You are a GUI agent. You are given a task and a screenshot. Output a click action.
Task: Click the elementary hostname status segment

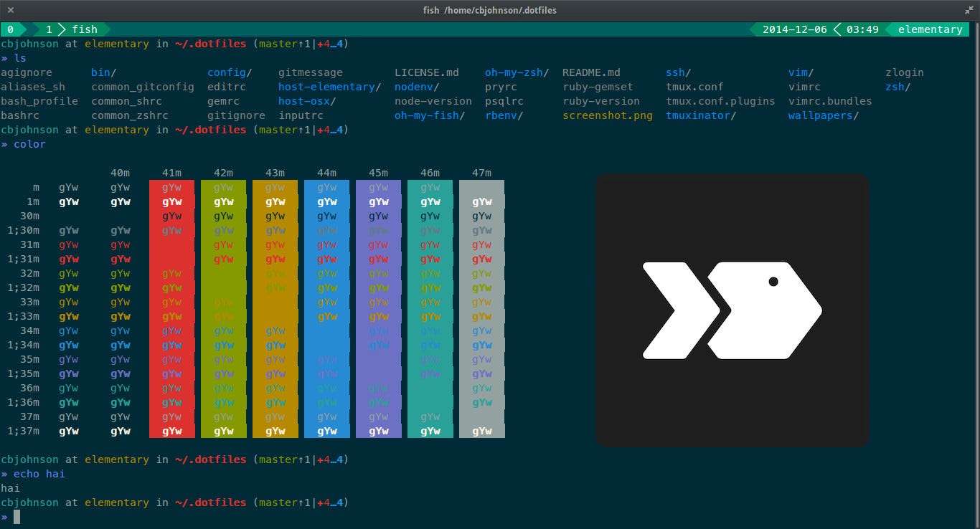click(x=930, y=29)
